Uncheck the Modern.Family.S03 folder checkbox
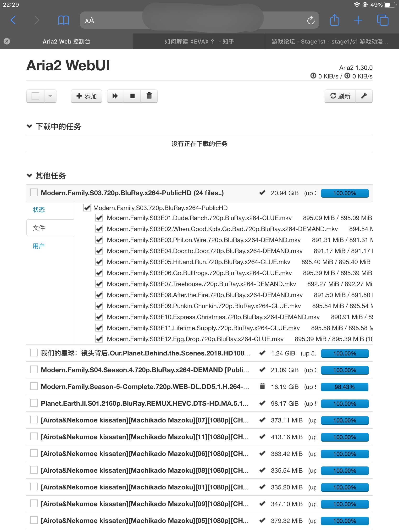The image size is (399, 532). [87, 208]
